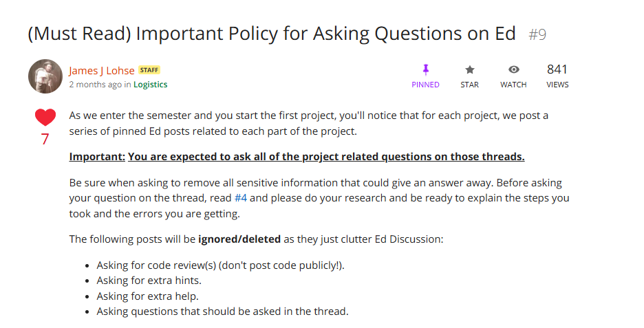Toggle watching via the eye icon
Image resolution: width=644 pixels, height=328 pixels.
coord(513,69)
